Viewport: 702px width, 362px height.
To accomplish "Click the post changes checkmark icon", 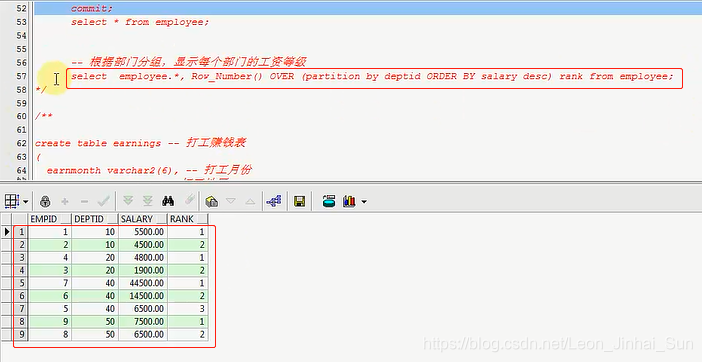I will 103,201.
